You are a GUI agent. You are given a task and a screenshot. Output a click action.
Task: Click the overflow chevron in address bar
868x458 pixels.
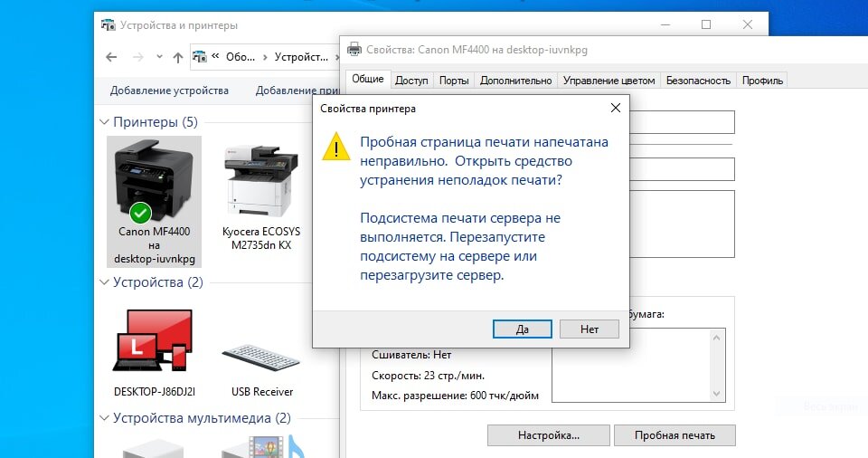215,56
